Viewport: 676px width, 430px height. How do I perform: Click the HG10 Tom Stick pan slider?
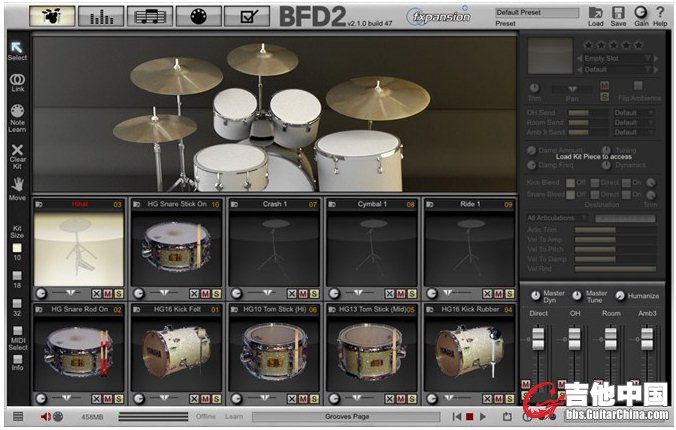(266, 398)
